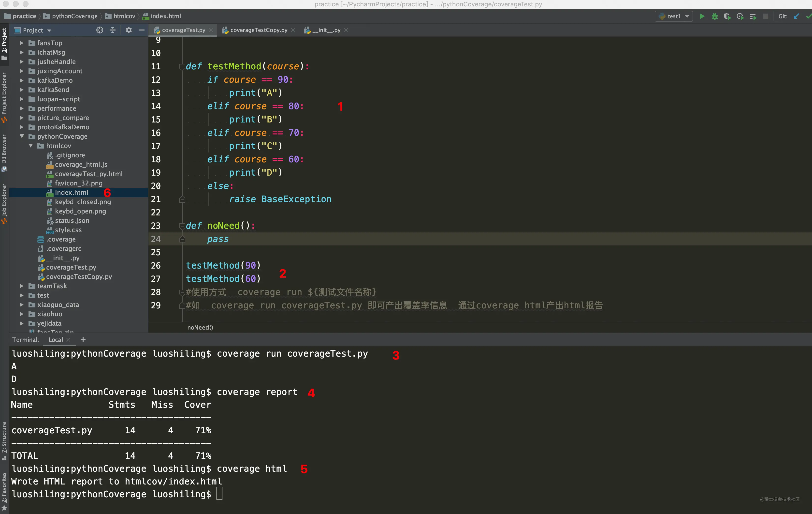Select the .coveragerc file
The width and height of the screenshot is (812, 514).
(64, 249)
